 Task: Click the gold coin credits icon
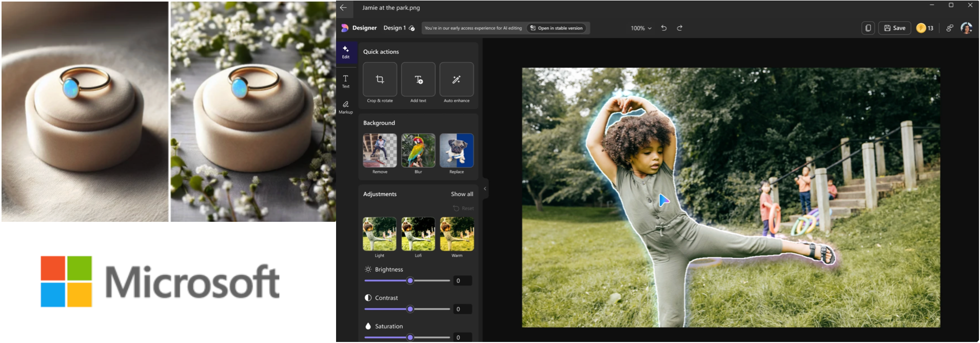tap(921, 28)
